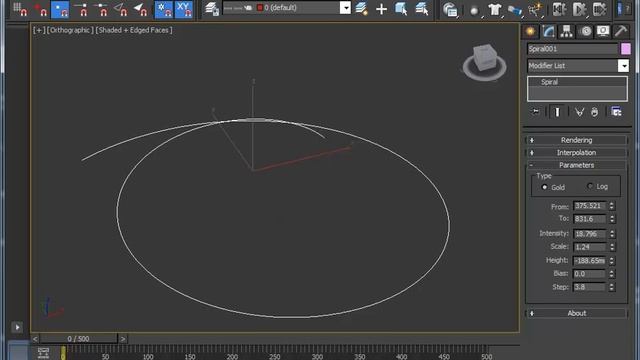Click Make Unique stack icon
Image resolution: width=640 pixels, height=360 pixels.
[x=579, y=111]
